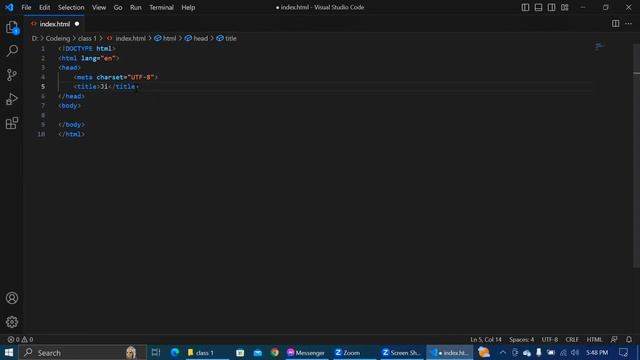Open the File menu
The width and height of the screenshot is (640, 360).
26,7
